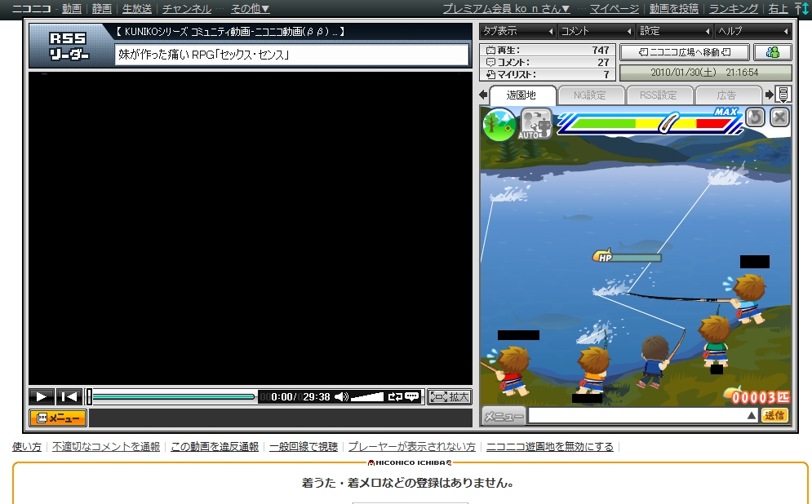Viewport: 812px width, 504px height.
Task: Click 一般回線で視聴 link
Action: tap(304, 447)
